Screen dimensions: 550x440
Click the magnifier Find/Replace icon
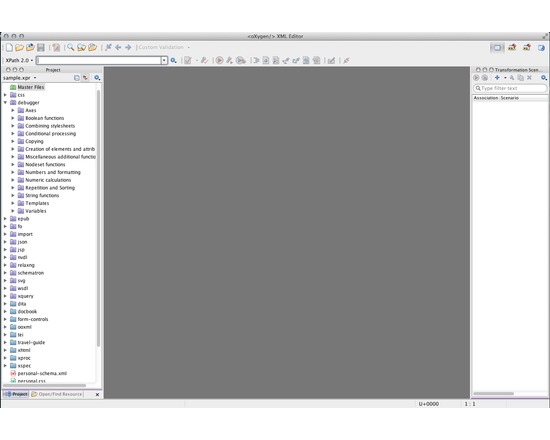(71, 47)
